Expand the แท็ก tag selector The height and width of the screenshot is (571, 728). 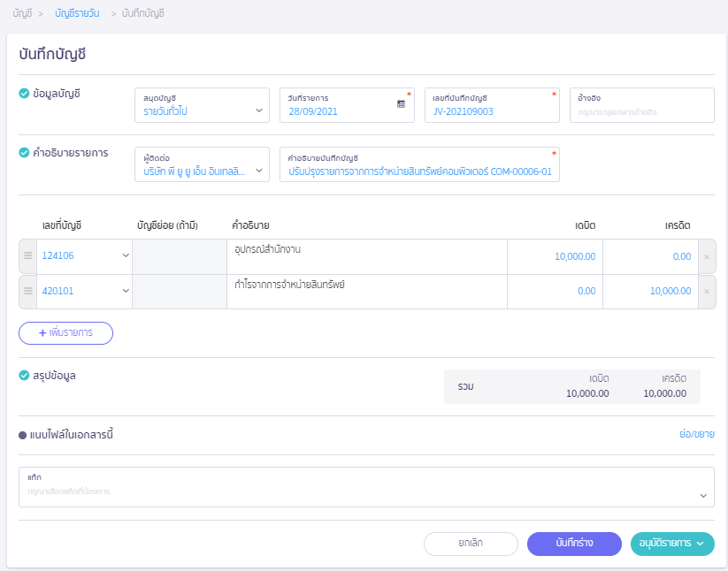(x=366, y=487)
